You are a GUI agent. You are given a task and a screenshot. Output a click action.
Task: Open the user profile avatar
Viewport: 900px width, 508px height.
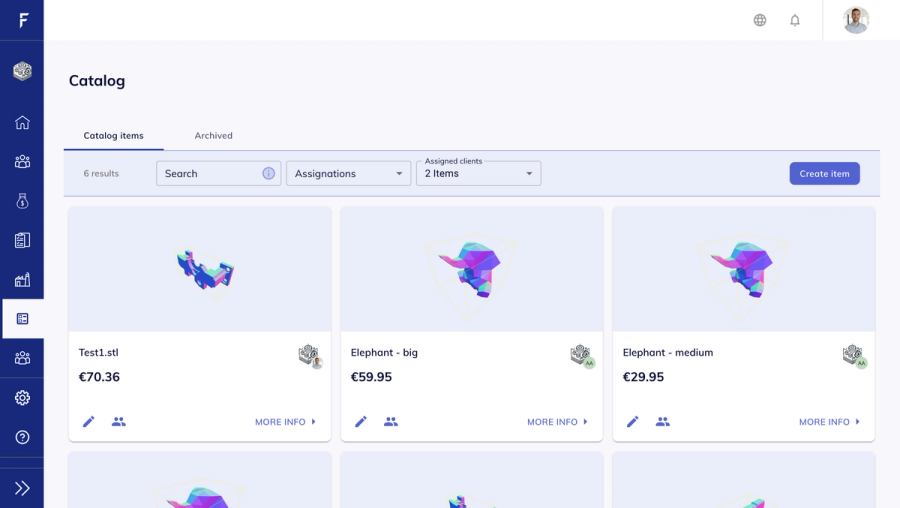click(x=856, y=20)
